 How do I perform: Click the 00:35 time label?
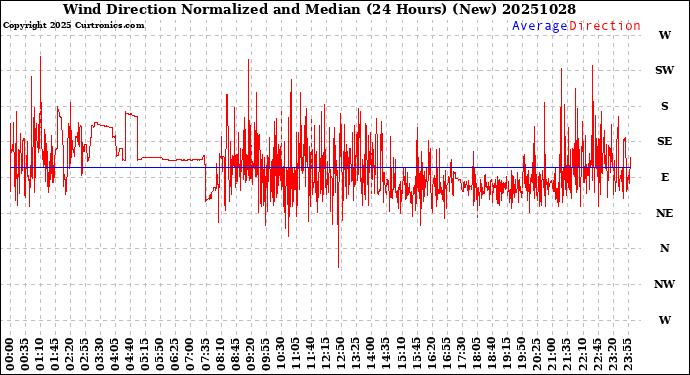click(25, 353)
